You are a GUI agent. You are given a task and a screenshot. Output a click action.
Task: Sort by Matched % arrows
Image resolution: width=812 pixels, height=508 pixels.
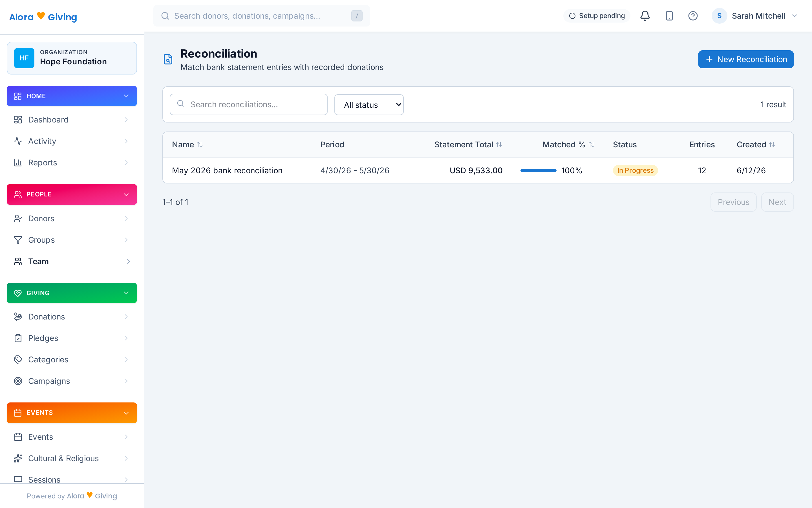click(x=592, y=144)
